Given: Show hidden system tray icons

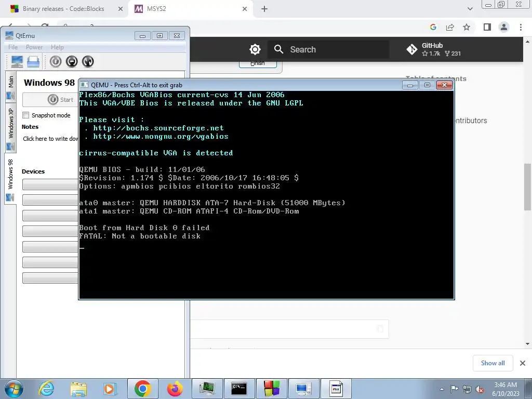Looking at the screenshot, I should coord(442,389).
